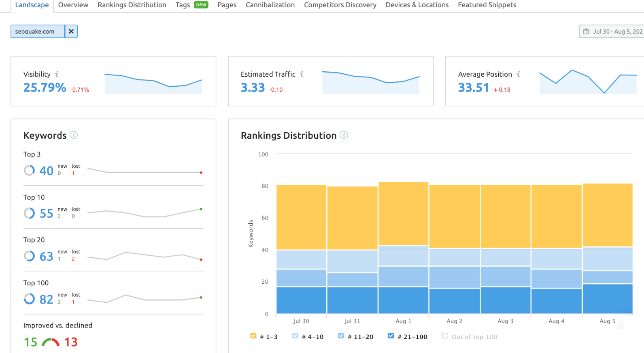Uncheck the # 1-3 legend checkbox

point(253,336)
